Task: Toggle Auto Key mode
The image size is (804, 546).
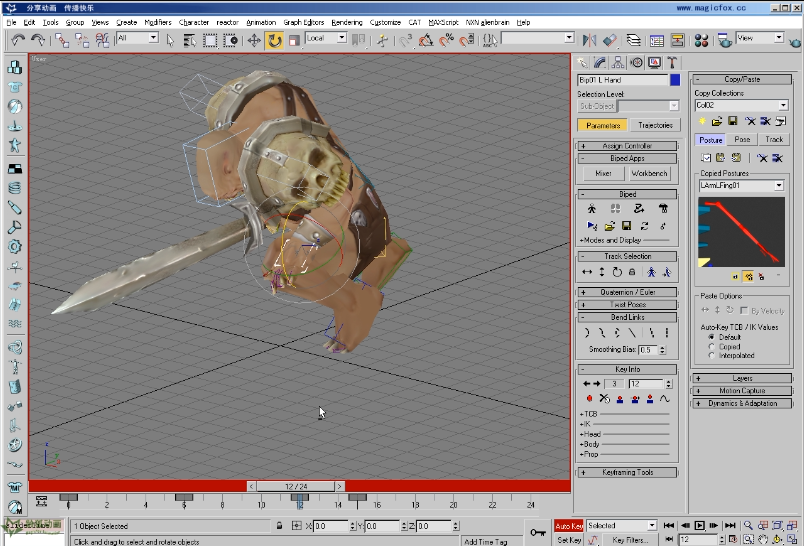Action: (x=569, y=526)
